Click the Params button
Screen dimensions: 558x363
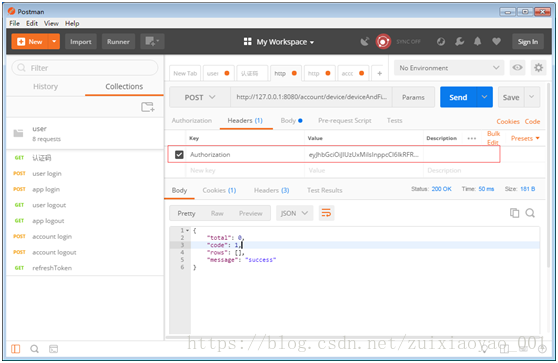tap(413, 97)
